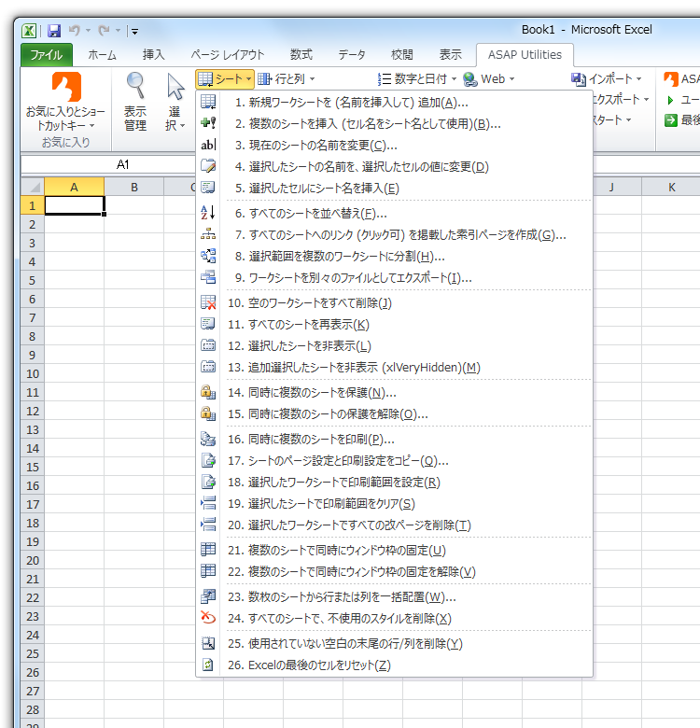Click the icon for ワークシートを別々のファイルとしてエクスポート
This screenshot has height=728, width=700.
point(208,277)
